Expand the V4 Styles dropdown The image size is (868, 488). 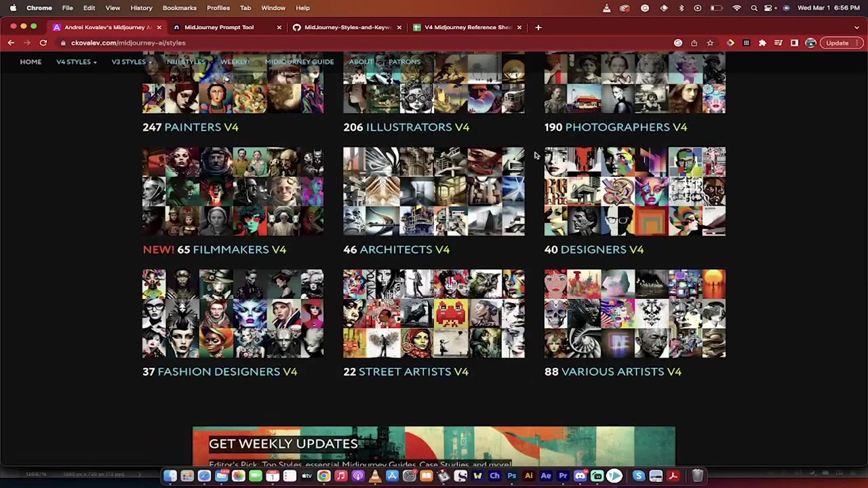[x=76, y=62]
